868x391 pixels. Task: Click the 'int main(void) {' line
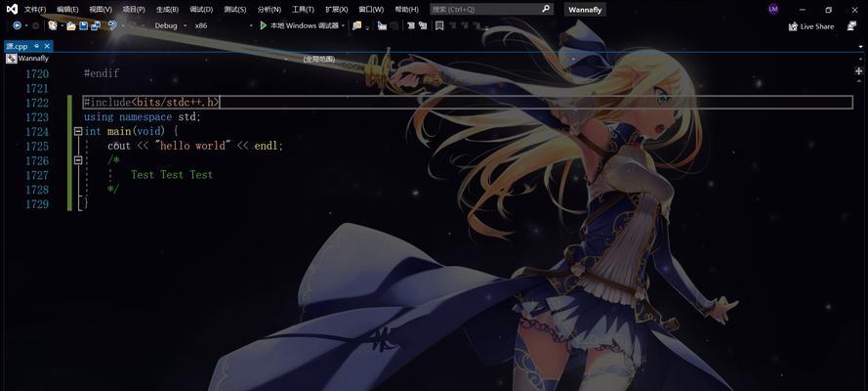[x=131, y=131]
